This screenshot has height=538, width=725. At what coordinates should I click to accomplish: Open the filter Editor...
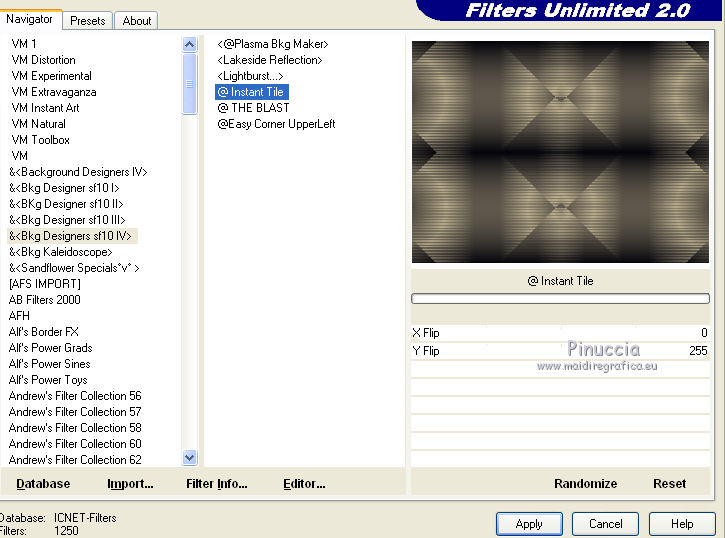tap(304, 483)
